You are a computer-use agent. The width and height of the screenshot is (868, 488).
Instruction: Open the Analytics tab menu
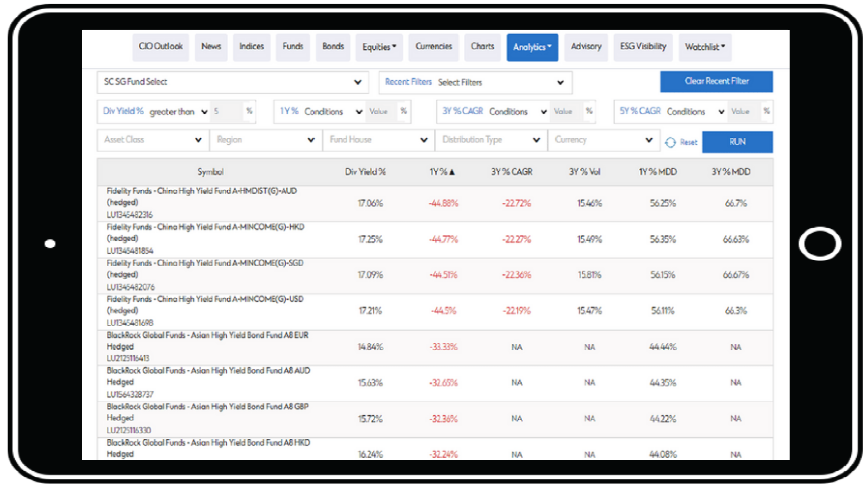tap(532, 47)
